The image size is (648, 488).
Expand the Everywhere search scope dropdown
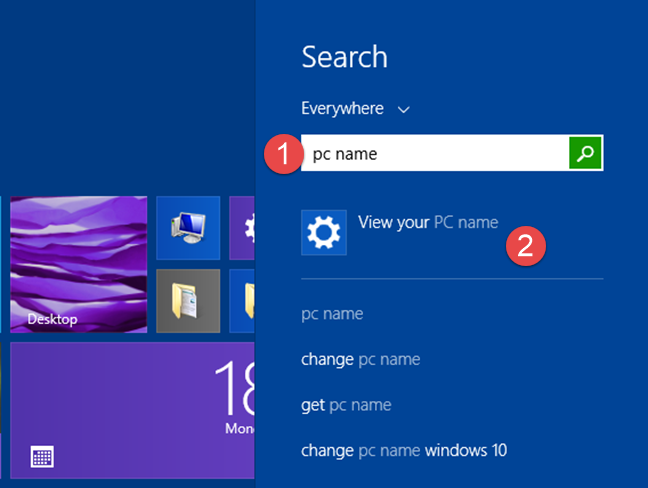(x=355, y=109)
